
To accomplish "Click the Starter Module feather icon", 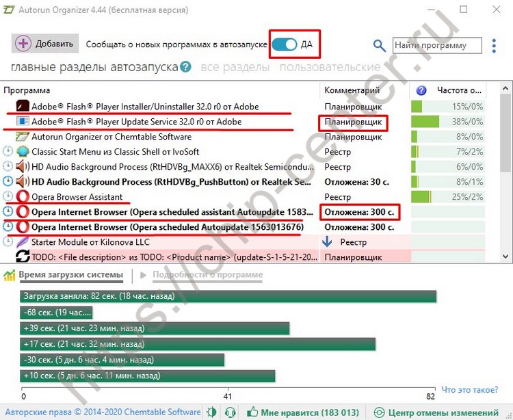I will pyautogui.click(x=23, y=242).
